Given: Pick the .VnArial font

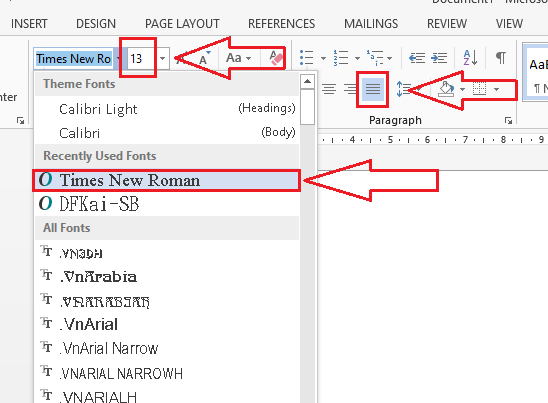Looking at the screenshot, I should (x=167, y=324).
